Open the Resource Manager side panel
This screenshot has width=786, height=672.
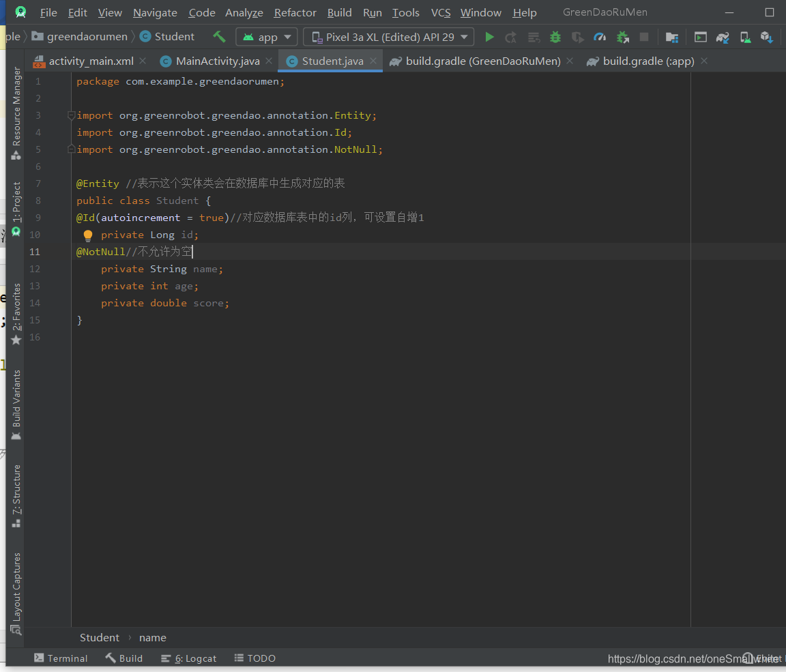pyautogui.click(x=16, y=113)
